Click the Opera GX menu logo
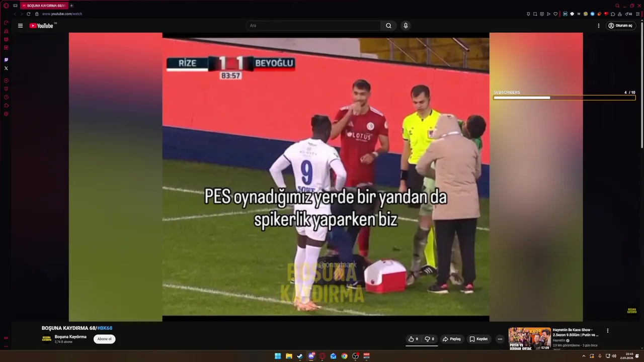Screen dimensions: 644x362 click(x=6, y=6)
